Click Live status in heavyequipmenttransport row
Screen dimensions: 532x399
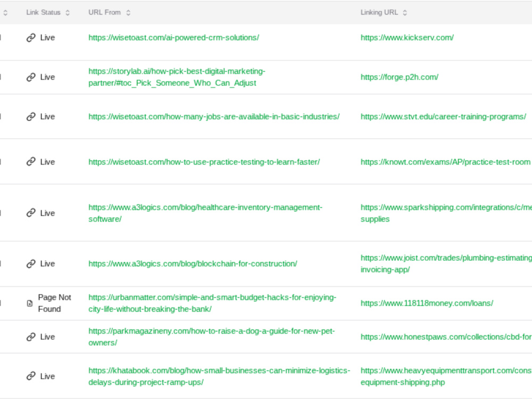coord(47,376)
